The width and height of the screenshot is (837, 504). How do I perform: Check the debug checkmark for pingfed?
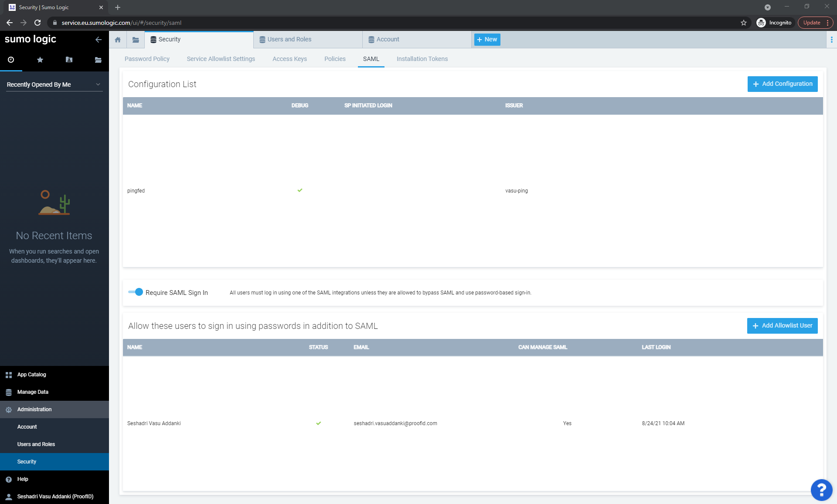point(300,190)
